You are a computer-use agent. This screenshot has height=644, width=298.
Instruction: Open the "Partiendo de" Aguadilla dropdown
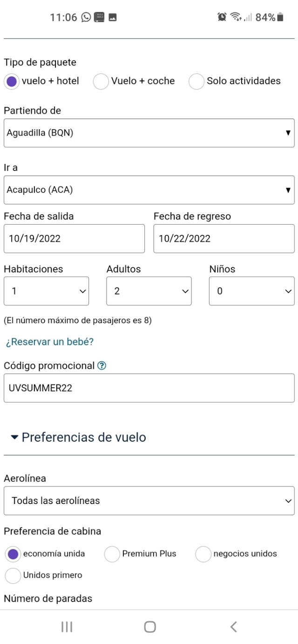[x=149, y=133]
